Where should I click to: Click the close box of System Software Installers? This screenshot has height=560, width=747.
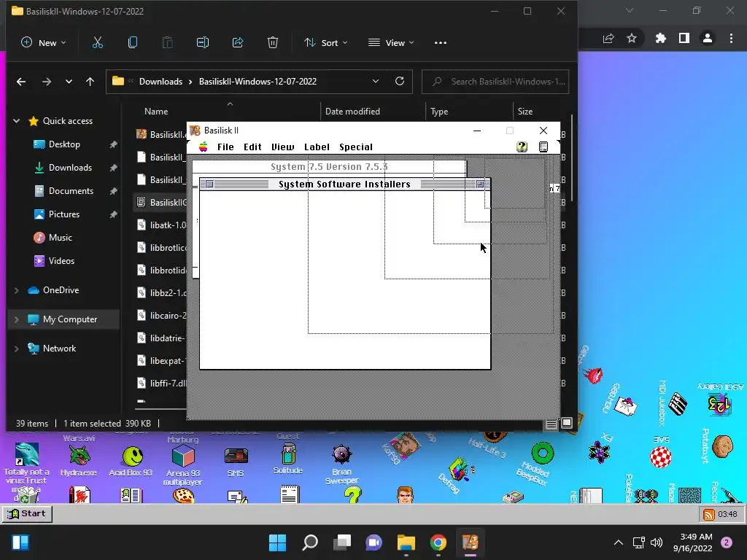[x=209, y=184]
